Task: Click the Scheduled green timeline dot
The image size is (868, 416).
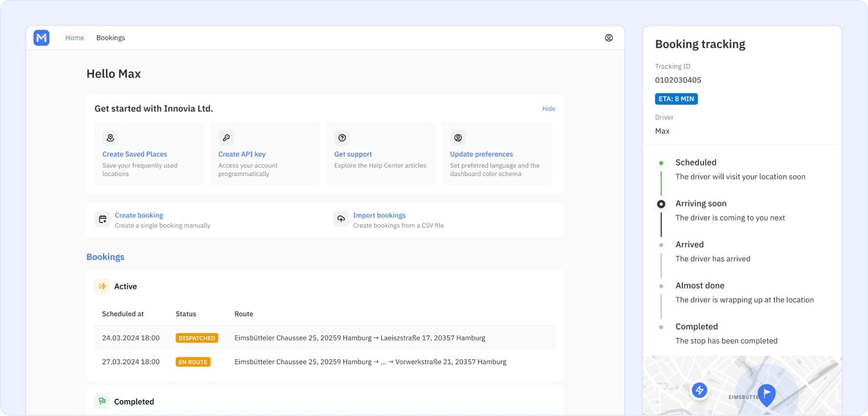Action: click(661, 163)
